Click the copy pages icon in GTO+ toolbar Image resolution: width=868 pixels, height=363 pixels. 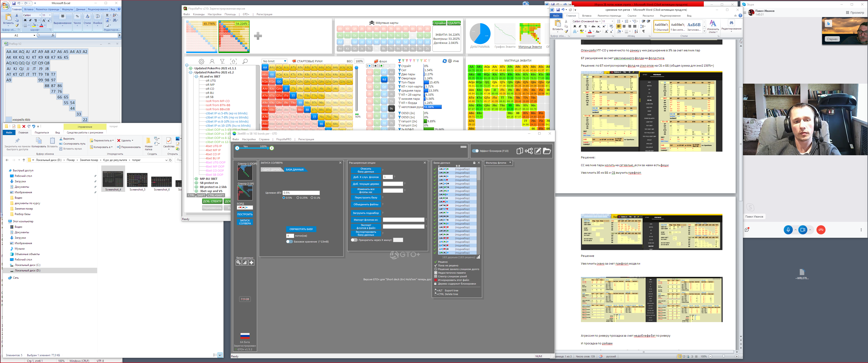[x=520, y=151]
